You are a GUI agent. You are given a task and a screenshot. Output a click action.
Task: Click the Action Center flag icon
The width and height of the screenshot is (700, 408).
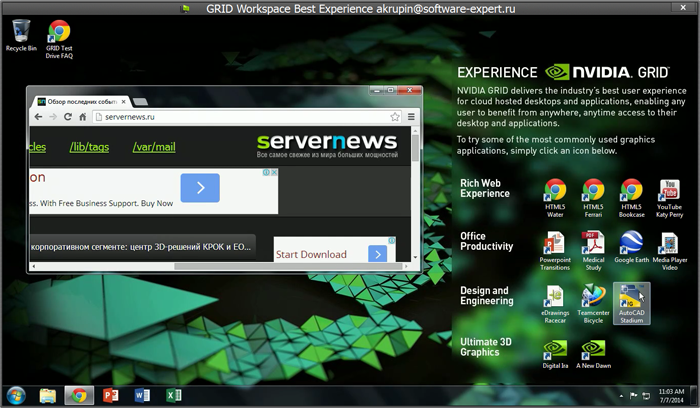pyautogui.click(x=633, y=396)
